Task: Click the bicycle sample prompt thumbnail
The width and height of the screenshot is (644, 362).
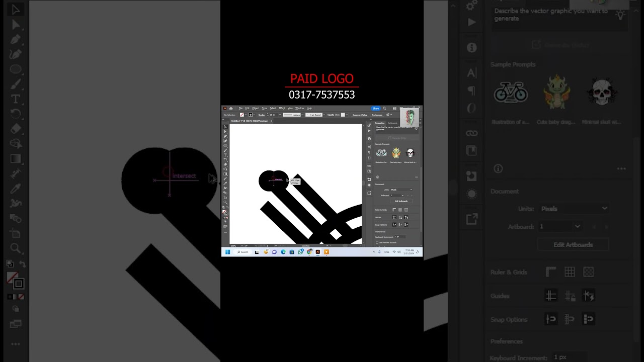Action: [381, 153]
